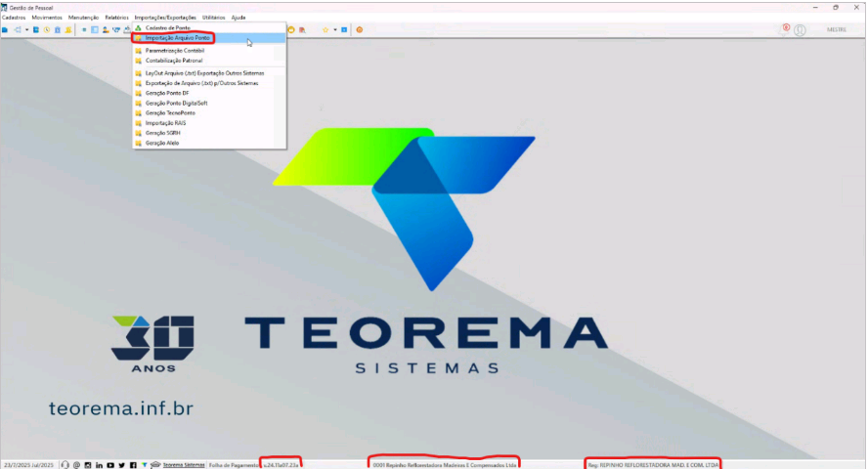The height and width of the screenshot is (469, 868).
Task: Select Geração Alelo entry
Action: click(x=209, y=143)
